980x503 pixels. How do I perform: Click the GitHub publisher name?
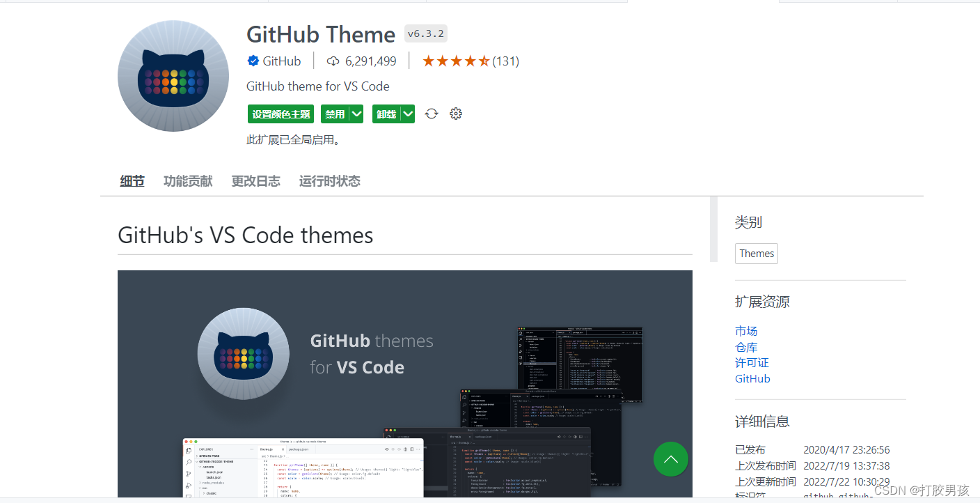[282, 61]
